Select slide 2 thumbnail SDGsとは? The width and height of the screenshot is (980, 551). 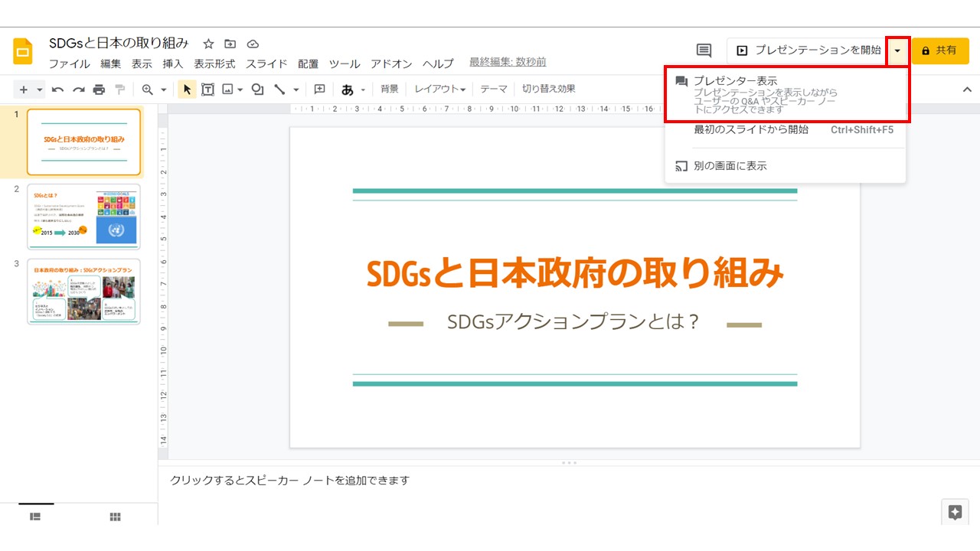click(83, 217)
